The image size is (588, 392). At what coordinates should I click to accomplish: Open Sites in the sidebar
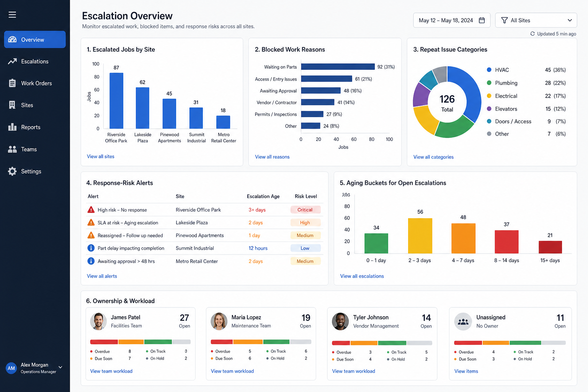coord(35,105)
